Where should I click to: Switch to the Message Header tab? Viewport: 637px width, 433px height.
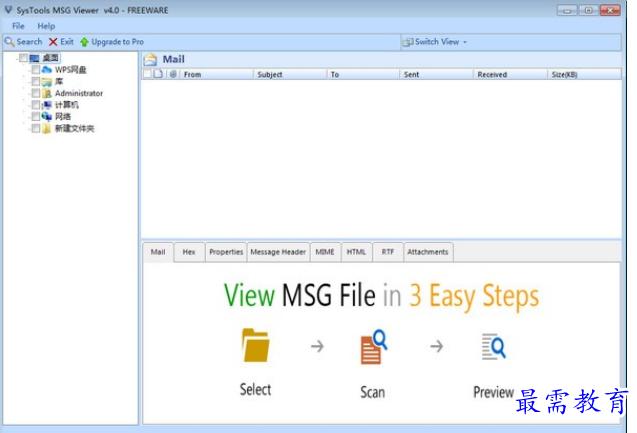coord(278,252)
